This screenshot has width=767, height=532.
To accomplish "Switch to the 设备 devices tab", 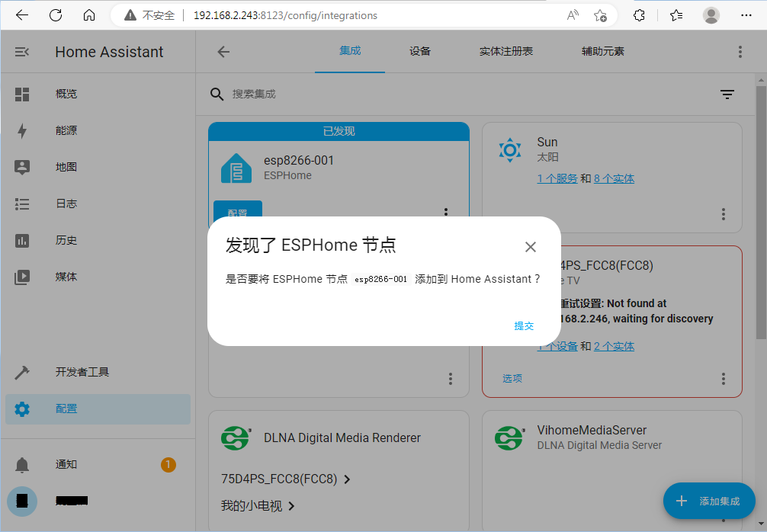I will tap(420, 51).
